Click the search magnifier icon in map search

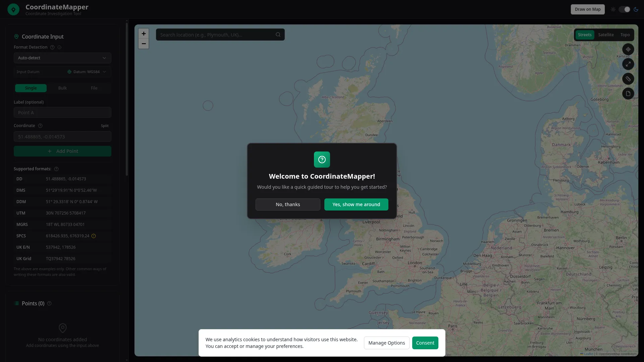pyautogui.click(x=278, y=35)
